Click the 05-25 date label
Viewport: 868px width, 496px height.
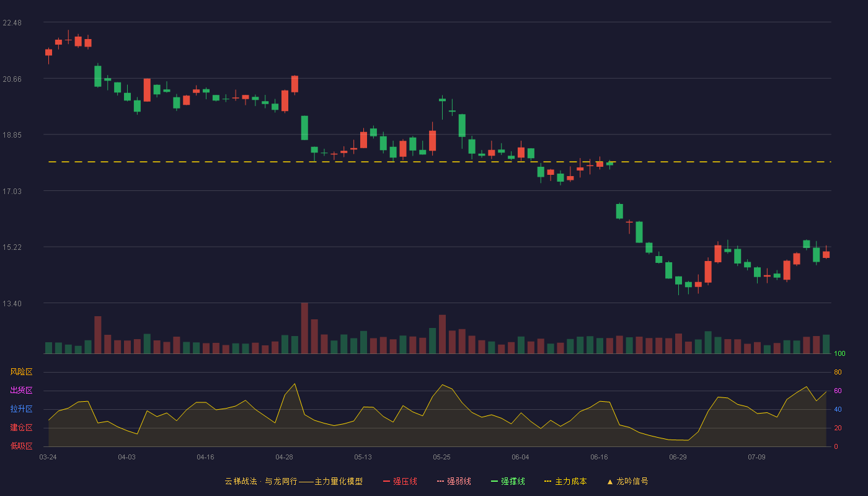441,457
